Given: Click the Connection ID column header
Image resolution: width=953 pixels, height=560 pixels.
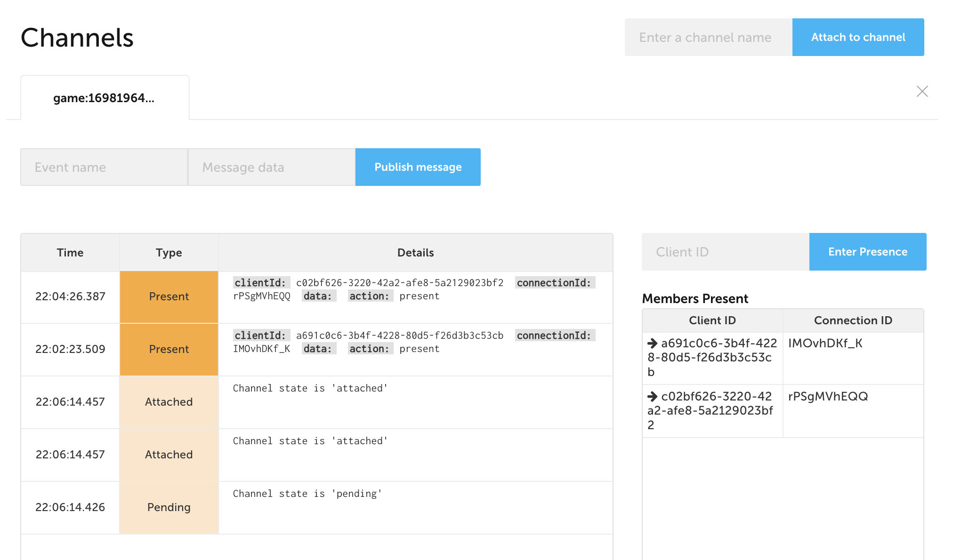Looking at the screenshot, I should tap(853, 320).
